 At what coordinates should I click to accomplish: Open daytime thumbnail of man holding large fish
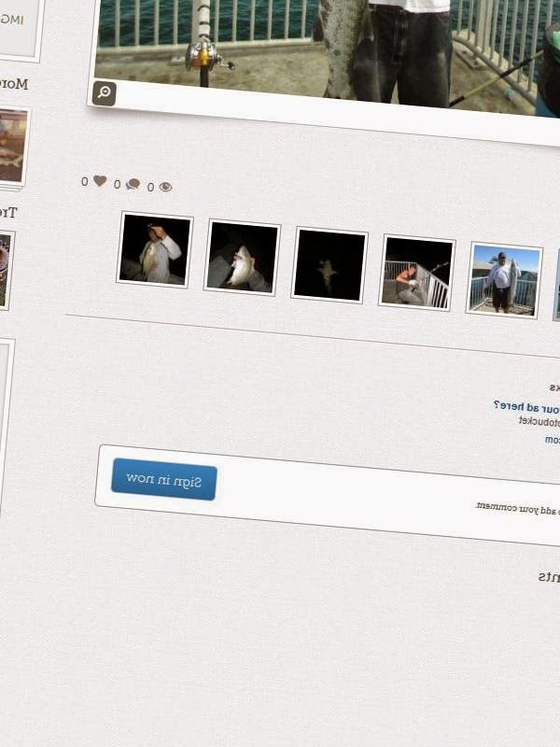504,281
